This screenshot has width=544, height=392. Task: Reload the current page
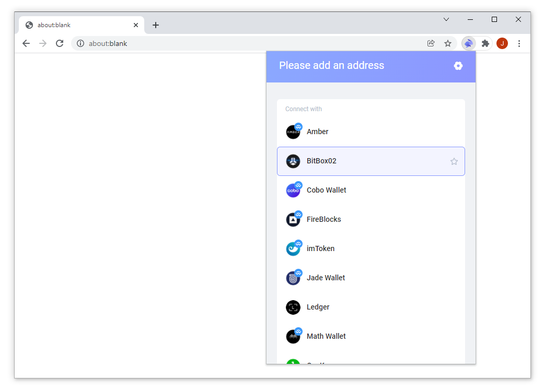pos(60,44)
